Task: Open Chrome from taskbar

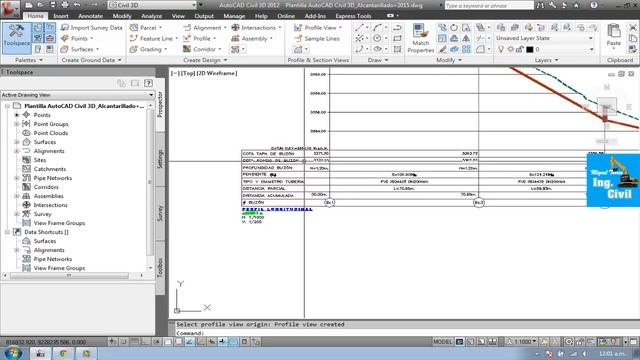Action: (x=63, y=353)
